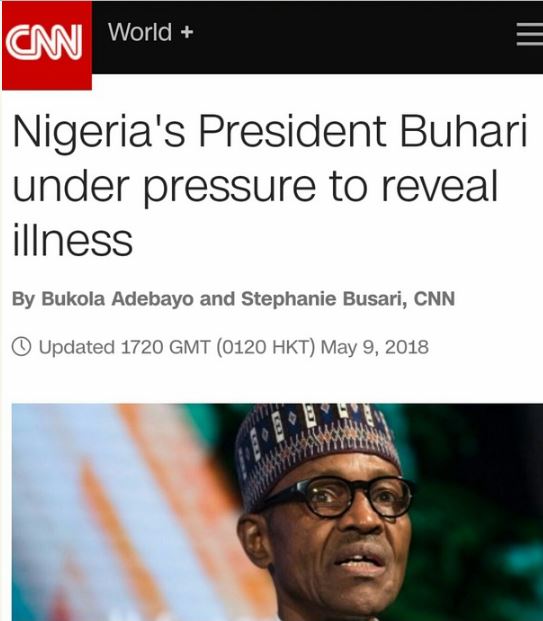Viewport: 543px width, 621px height.
Task: Click the word By in the byline
Action: click(x=23, y=299)
